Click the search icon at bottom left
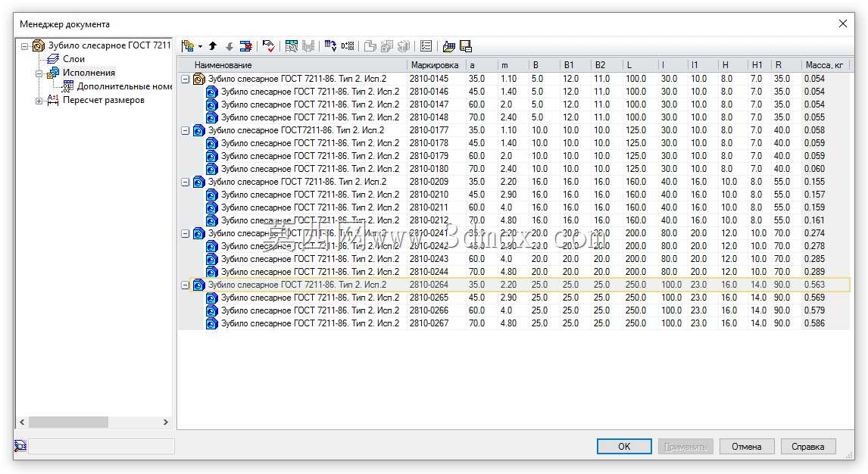 tap(20, 446)
